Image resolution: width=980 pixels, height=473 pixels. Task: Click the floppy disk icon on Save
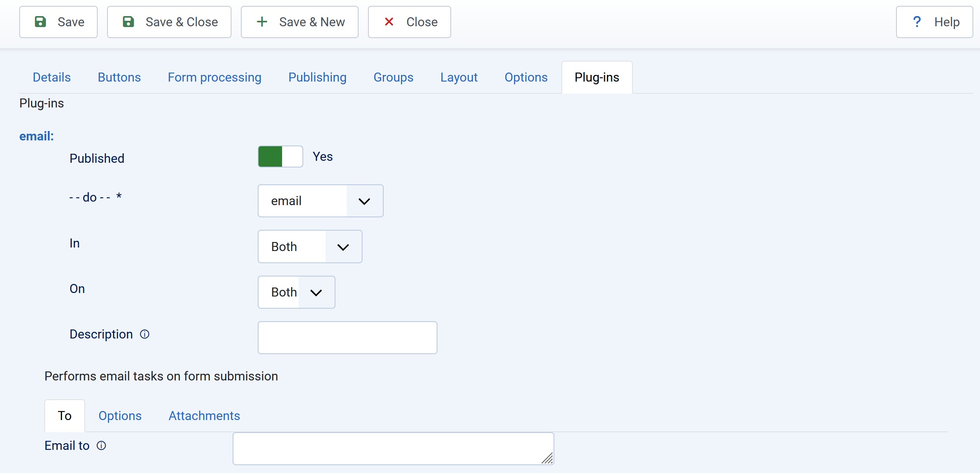point(40,22)
